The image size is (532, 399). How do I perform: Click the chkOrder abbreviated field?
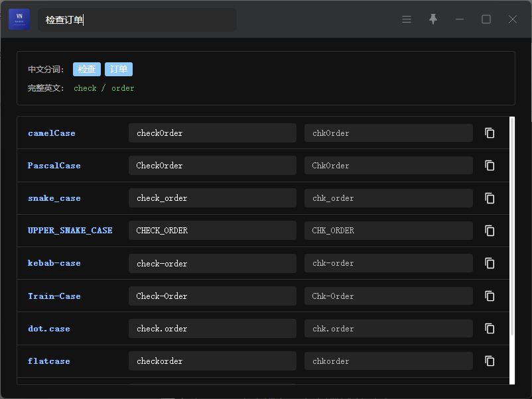click(x=389, y=133)
